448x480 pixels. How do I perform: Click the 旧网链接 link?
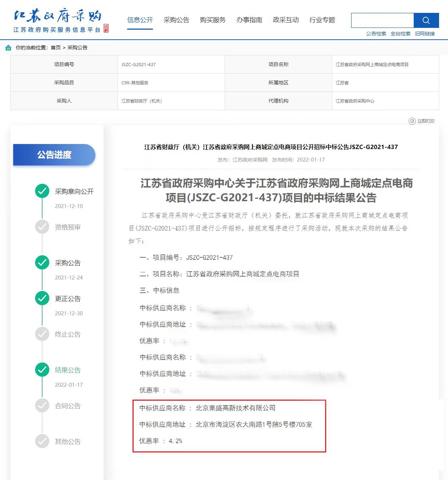point(425,34)
